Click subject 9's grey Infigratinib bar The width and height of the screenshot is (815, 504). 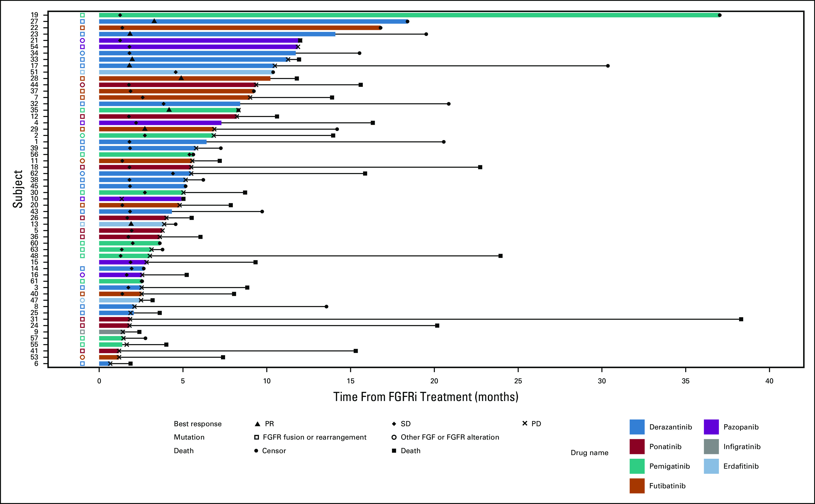pos(111,332)
